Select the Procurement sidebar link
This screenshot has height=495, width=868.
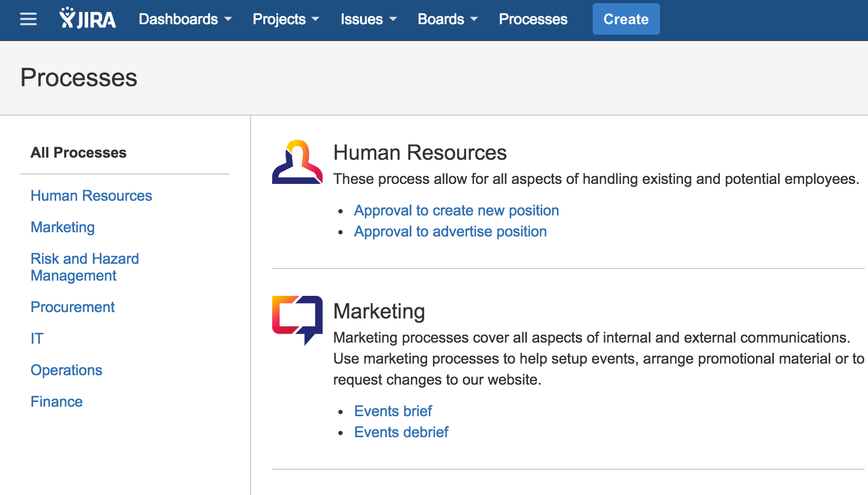(x=73, y=307)
